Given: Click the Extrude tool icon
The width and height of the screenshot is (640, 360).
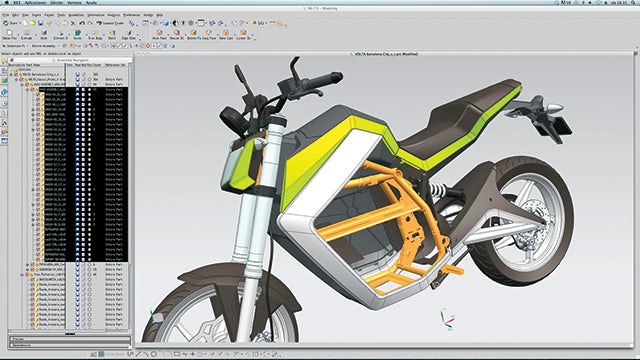Looking at the screenshot, I should (26, 33).
